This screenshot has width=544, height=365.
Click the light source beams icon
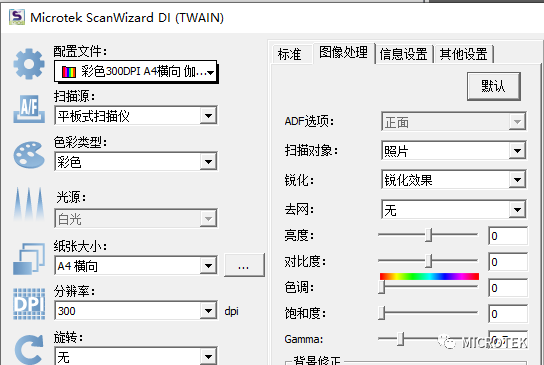(29, 204)
